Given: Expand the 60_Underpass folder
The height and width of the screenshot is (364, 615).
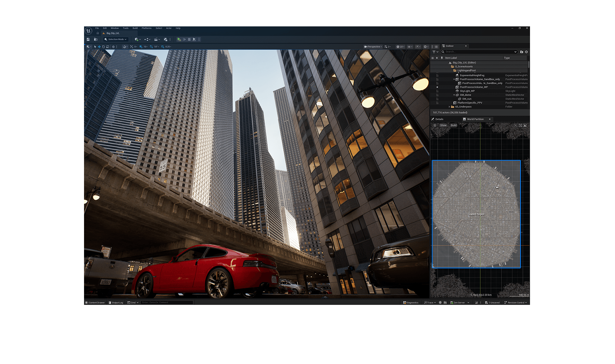Looking at the screenshot, I should tap(449, 107).
